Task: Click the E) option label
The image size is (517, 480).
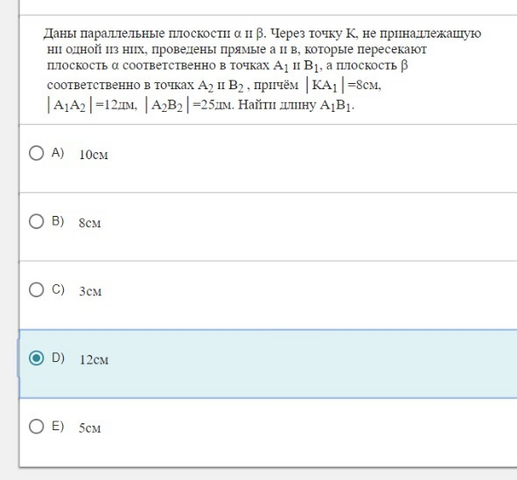Action: pyautogui.click(x=58, y=426)
